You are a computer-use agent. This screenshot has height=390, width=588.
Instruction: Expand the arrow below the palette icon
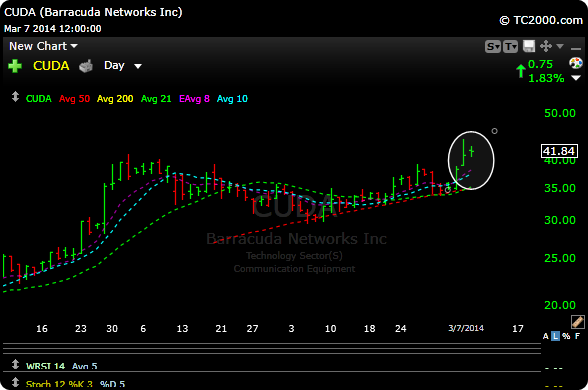tap(576, 78)
